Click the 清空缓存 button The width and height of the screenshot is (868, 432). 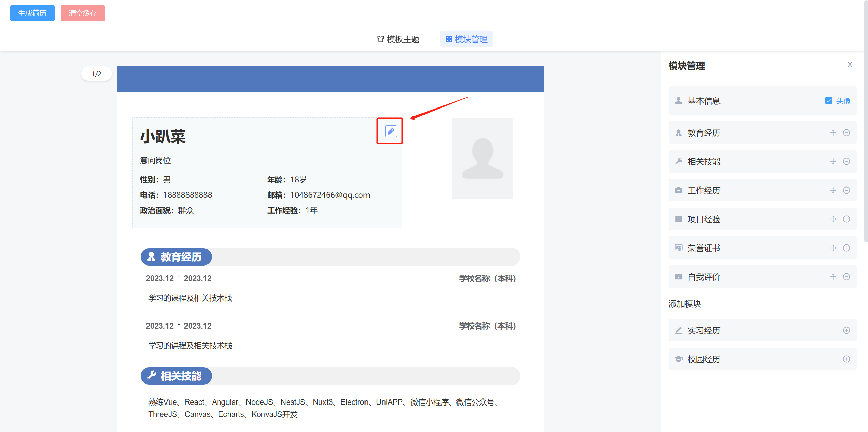pyautogui.click(x=83, y=13)
